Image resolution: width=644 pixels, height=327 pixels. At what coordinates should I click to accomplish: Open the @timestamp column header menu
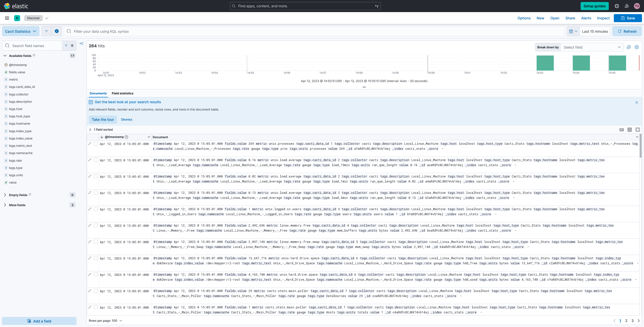[x=149, y=137]
